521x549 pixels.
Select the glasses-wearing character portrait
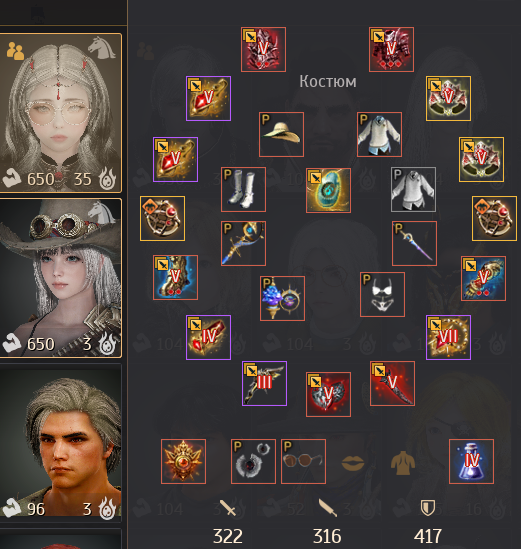click(x=61, y=113)
